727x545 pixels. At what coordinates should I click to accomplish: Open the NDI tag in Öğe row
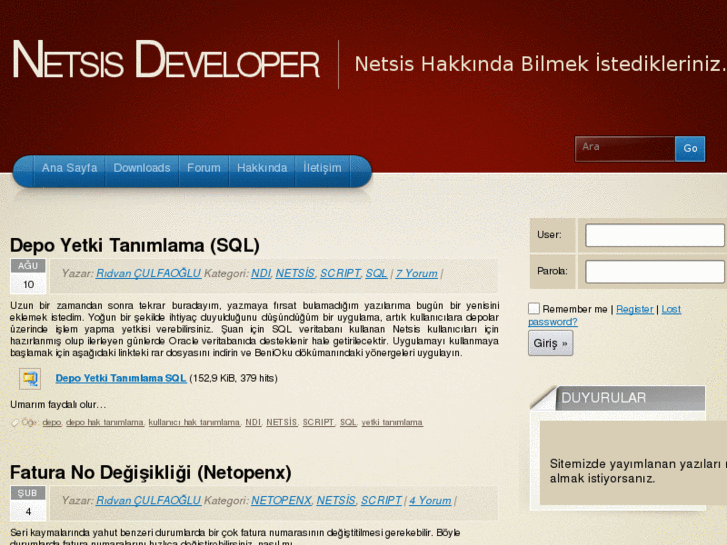[x=253, y=423]
